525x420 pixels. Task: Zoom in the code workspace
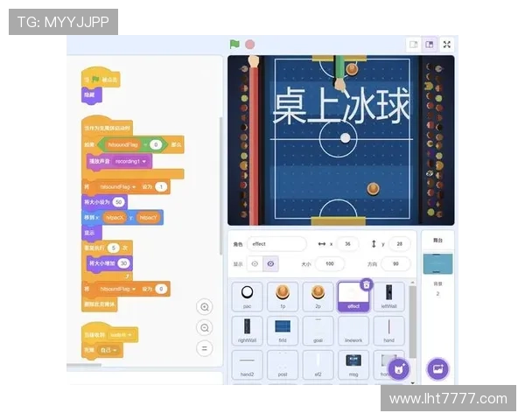click(x=205, y=307)
